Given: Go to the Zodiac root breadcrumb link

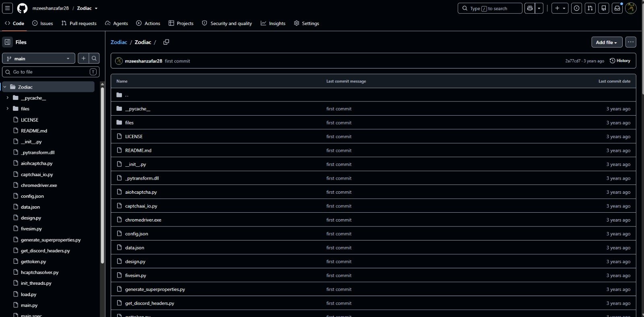Looking at the screenshot, I should pos(119,42).
